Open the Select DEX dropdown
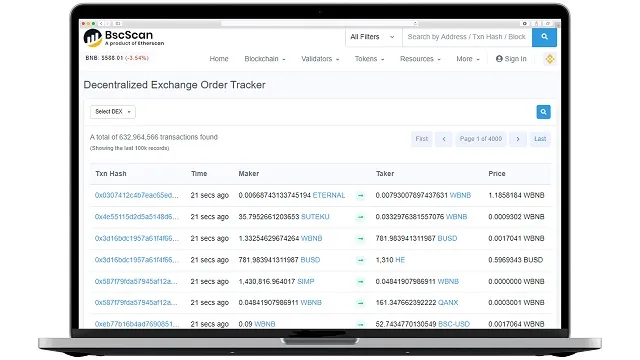Screen dimensions: 640x360 tap(113, 112)
